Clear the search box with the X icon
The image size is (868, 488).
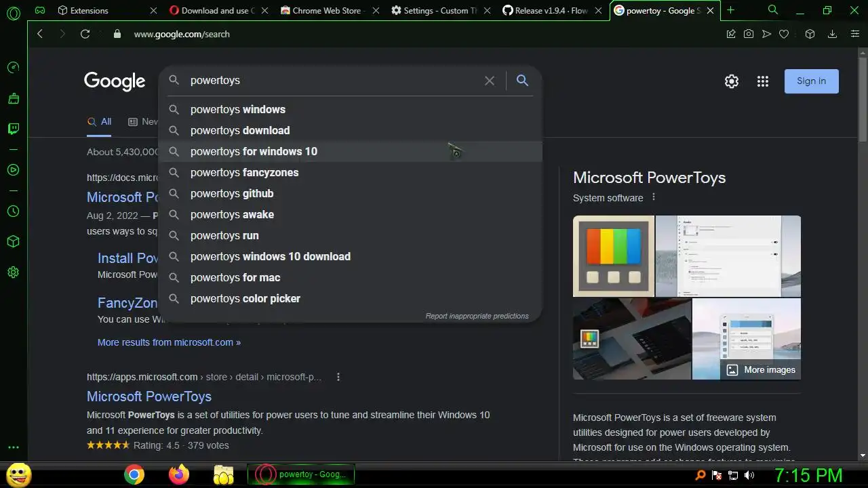[490, 81]
